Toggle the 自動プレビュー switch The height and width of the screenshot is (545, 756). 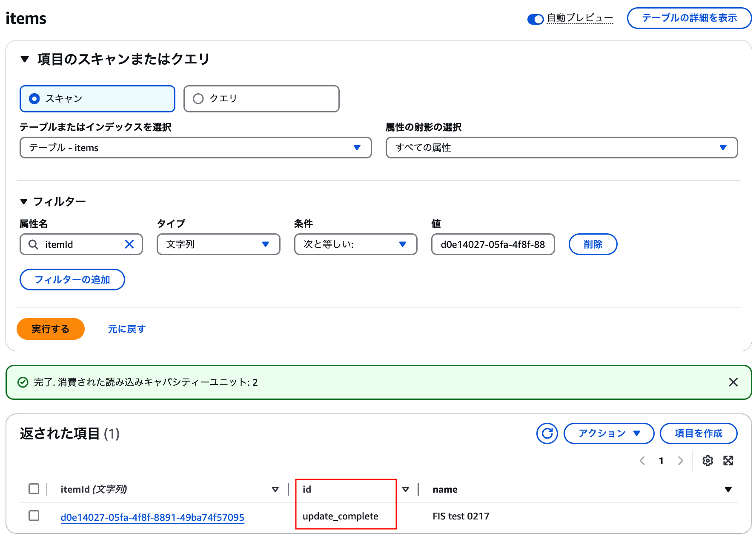[x=535, y=19]
